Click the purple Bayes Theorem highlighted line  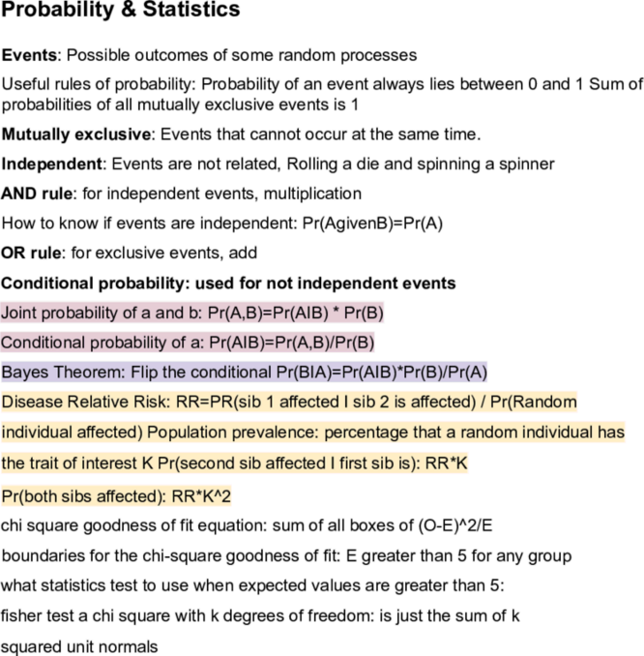245,373
